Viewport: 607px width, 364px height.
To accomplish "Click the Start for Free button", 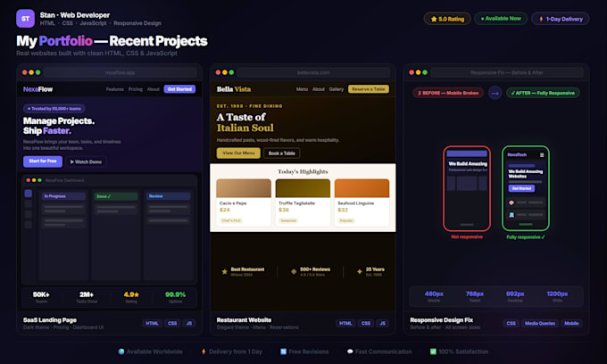I will (43, 161).
